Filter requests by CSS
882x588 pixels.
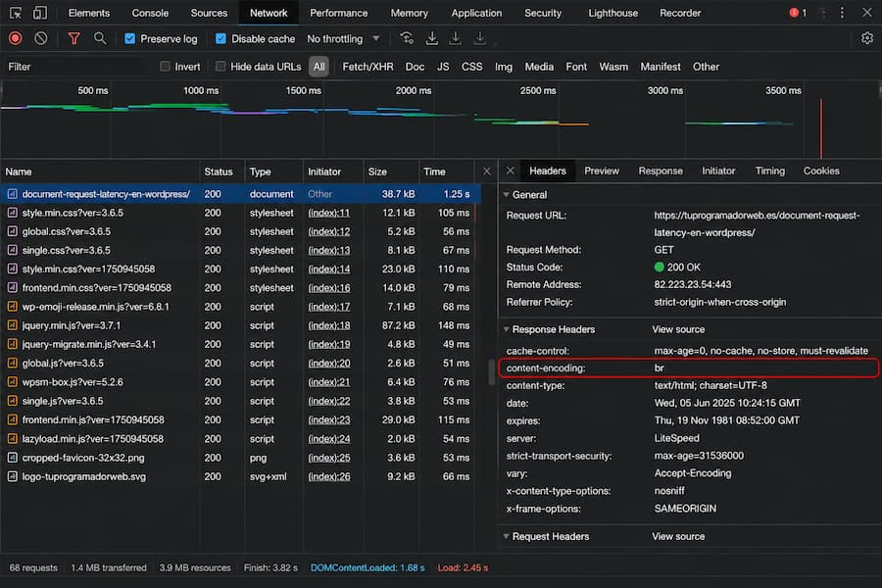(x=472, y=67)
